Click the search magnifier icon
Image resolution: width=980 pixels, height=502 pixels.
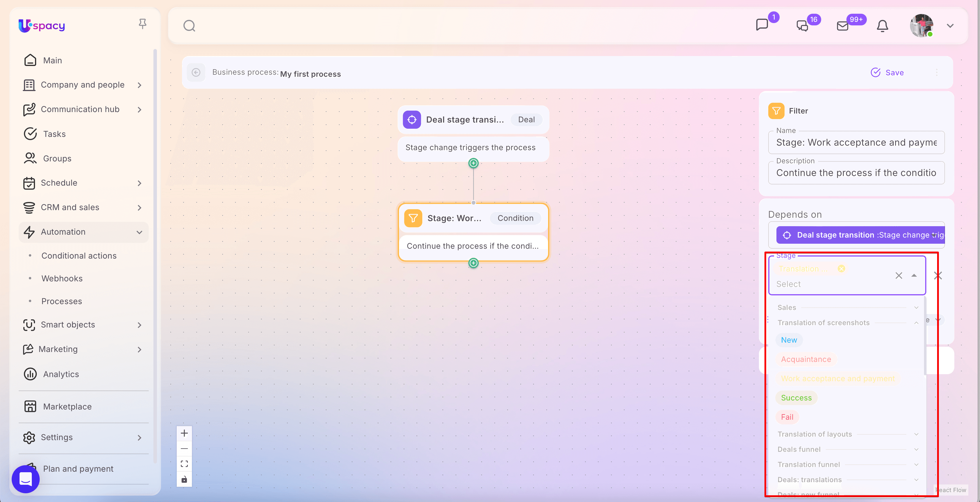click(x=189, y=26)
